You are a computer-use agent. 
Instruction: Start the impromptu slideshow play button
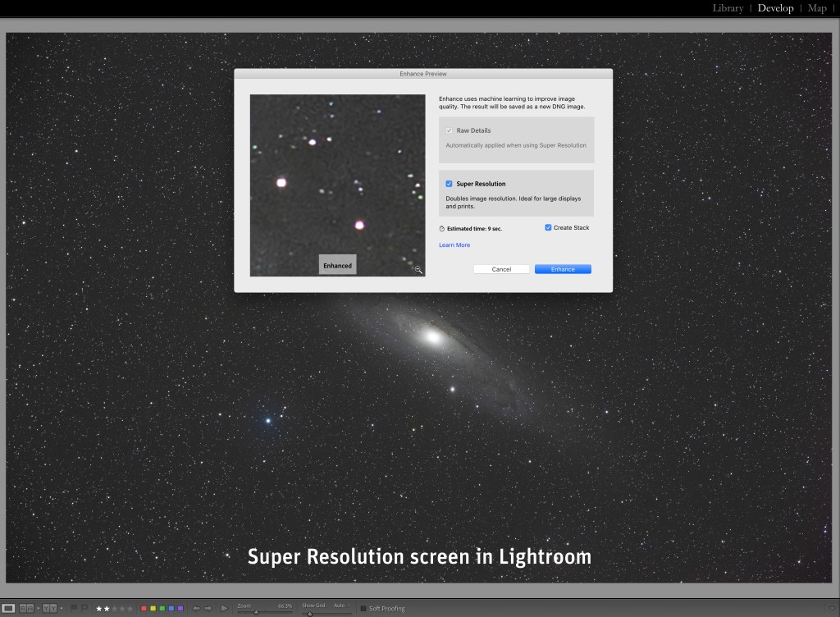(x=224, y=608)
